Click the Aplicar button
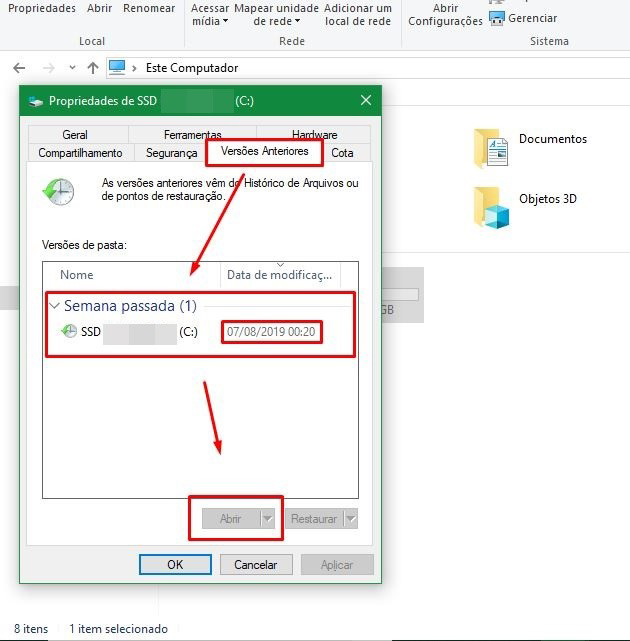Viewport: 630px width, 641px height. coord(337,565)
